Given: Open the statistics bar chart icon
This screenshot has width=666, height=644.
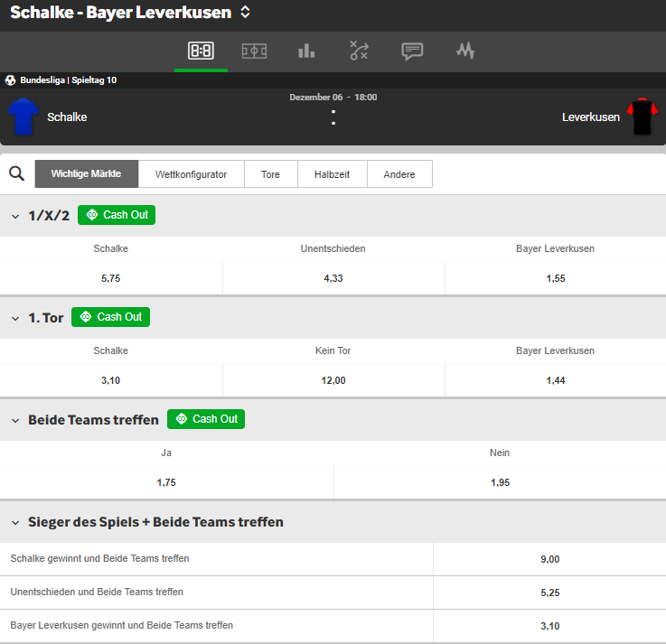Looking at the screenshot, I should tap(306, 51).
